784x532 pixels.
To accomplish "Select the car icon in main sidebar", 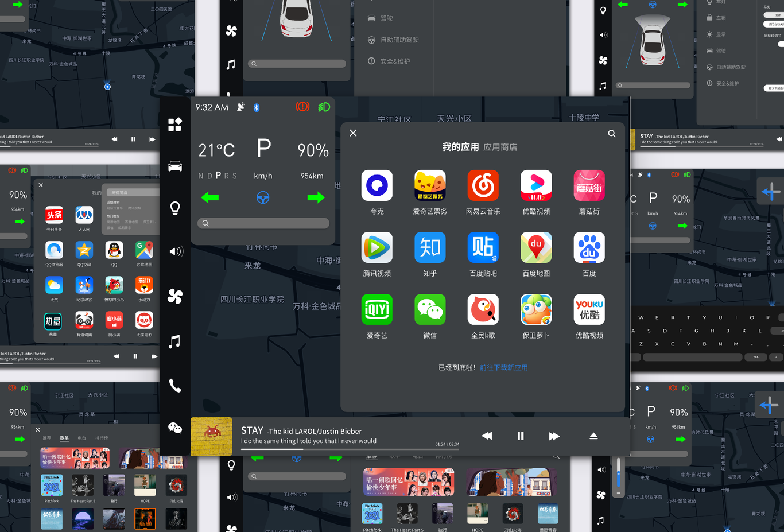I will pyautogui.click(x=175, y=166).
